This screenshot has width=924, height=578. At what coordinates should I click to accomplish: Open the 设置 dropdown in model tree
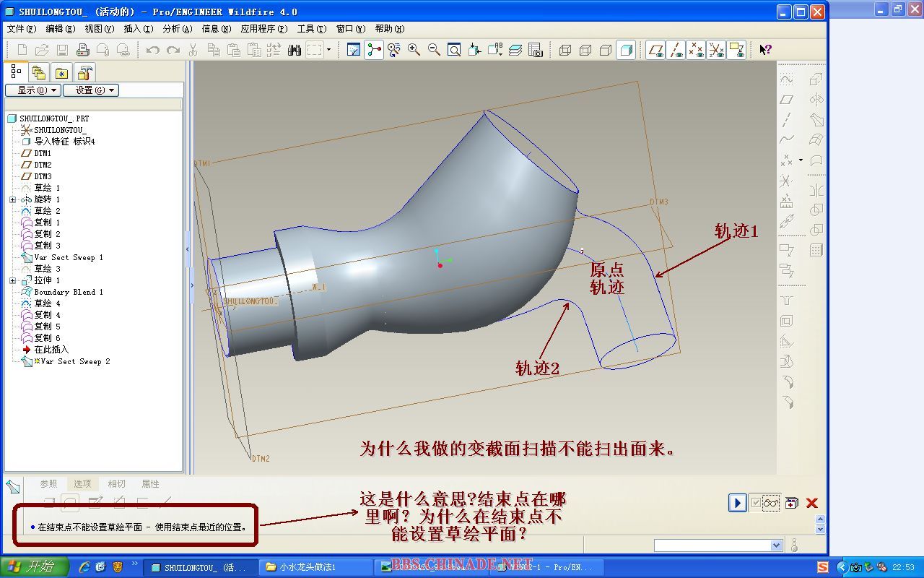91,90
